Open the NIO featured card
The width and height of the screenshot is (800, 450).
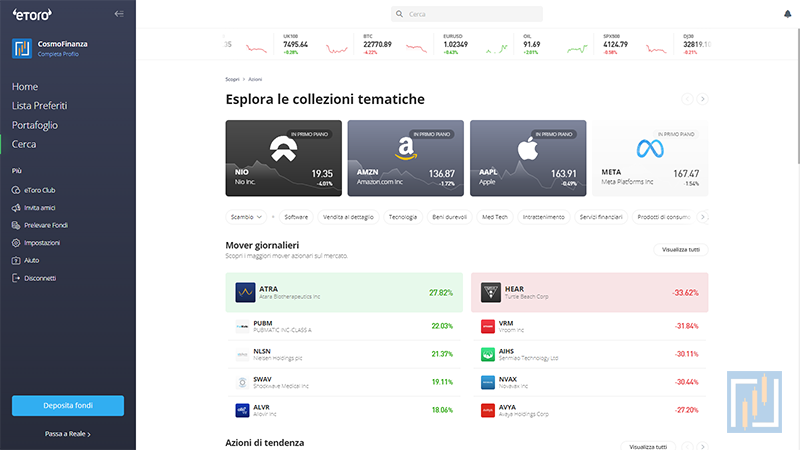(x=284, y=158)
